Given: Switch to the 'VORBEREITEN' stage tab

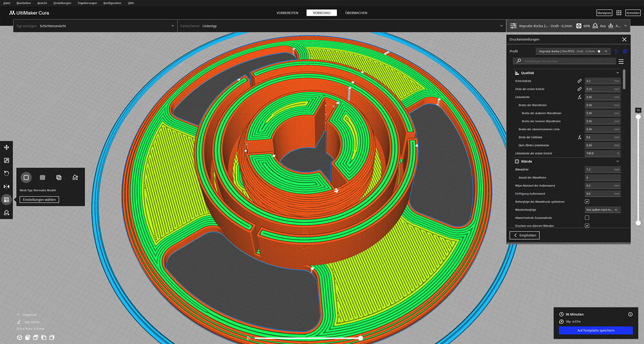Looking at the screenshot, I should [287, 12].
